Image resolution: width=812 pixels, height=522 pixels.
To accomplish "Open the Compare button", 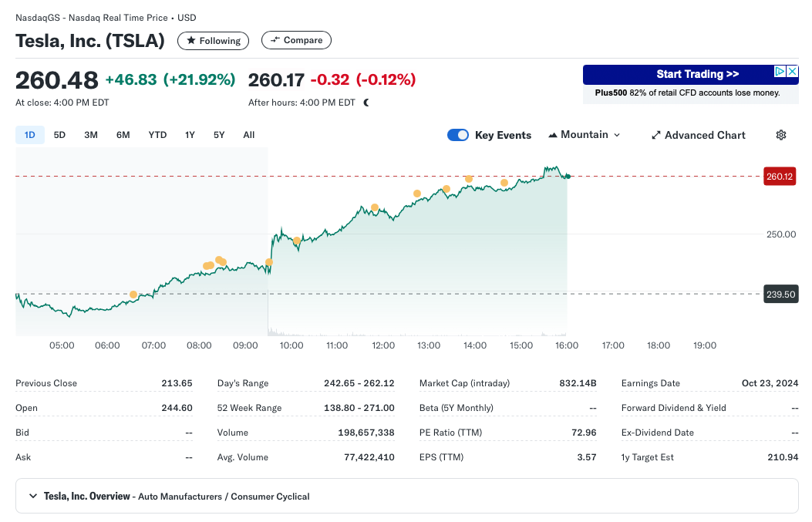I will 296,40.
